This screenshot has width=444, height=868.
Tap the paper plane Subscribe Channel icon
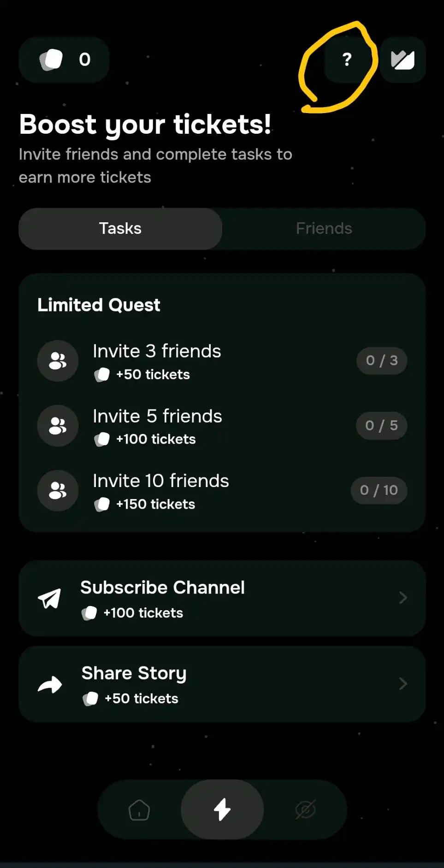click(50, 599)
